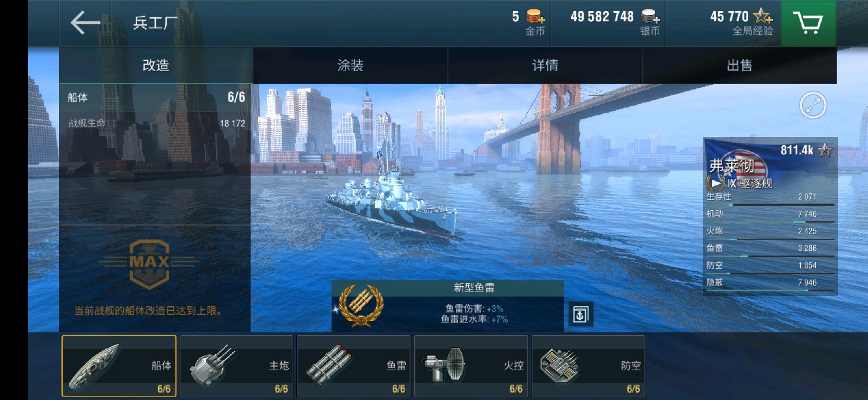Click the golden torpedo wreath badge
868x400 pixels.
[x=361, y=306]
